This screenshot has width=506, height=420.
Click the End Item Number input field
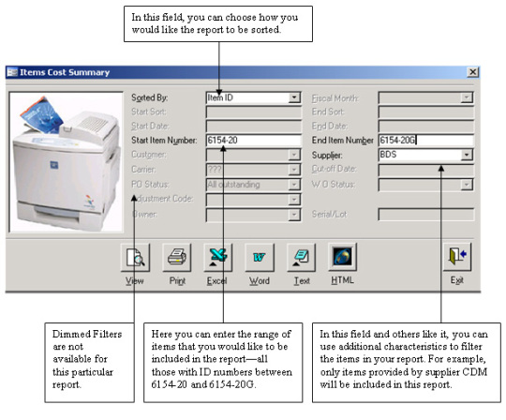[x=425, y=140]
